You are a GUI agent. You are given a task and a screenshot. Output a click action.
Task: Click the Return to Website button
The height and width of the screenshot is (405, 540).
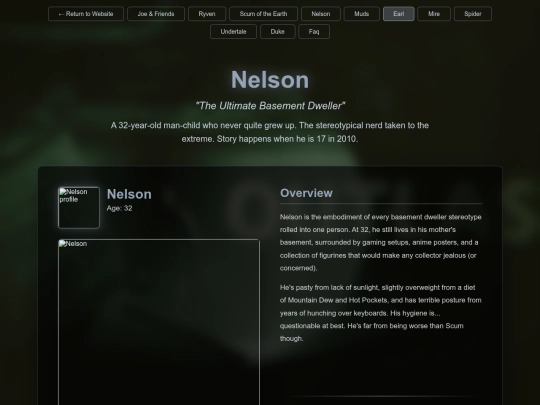click(x=86, y=14)
